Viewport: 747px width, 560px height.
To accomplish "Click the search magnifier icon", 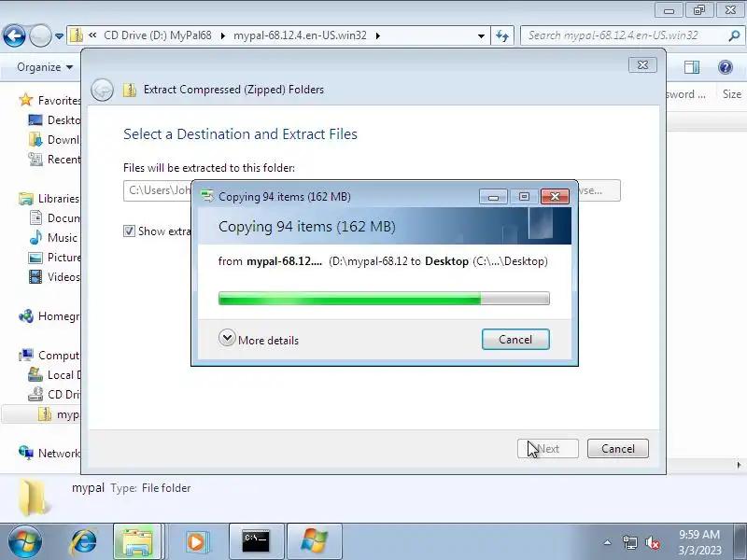I will click(x=734, y=35).
